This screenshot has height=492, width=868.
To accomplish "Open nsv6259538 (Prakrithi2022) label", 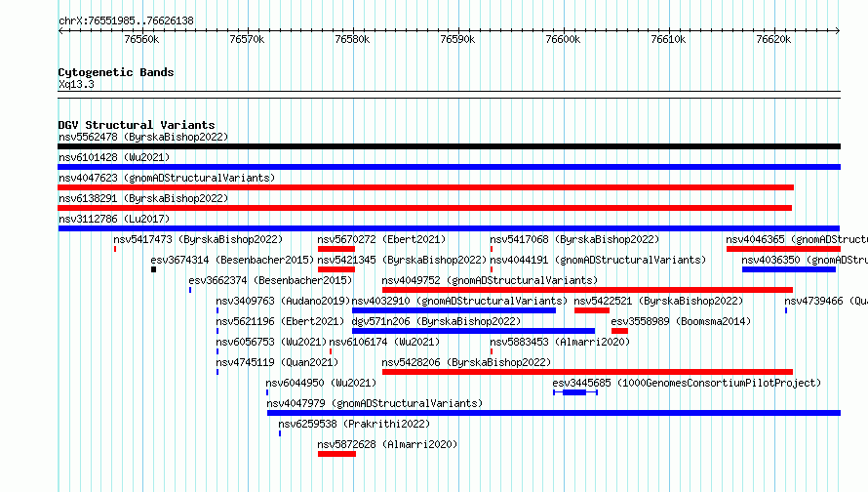I will coord(354,424).
